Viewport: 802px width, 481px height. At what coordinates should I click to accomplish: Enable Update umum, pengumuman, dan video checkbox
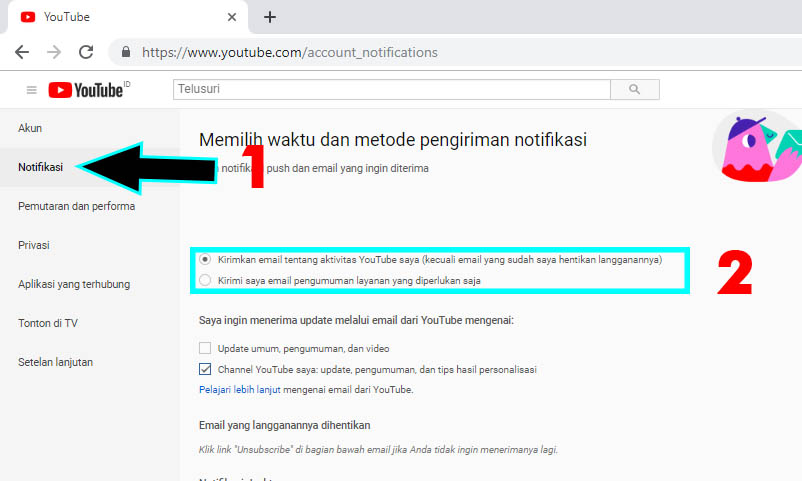tap(205, 348)
